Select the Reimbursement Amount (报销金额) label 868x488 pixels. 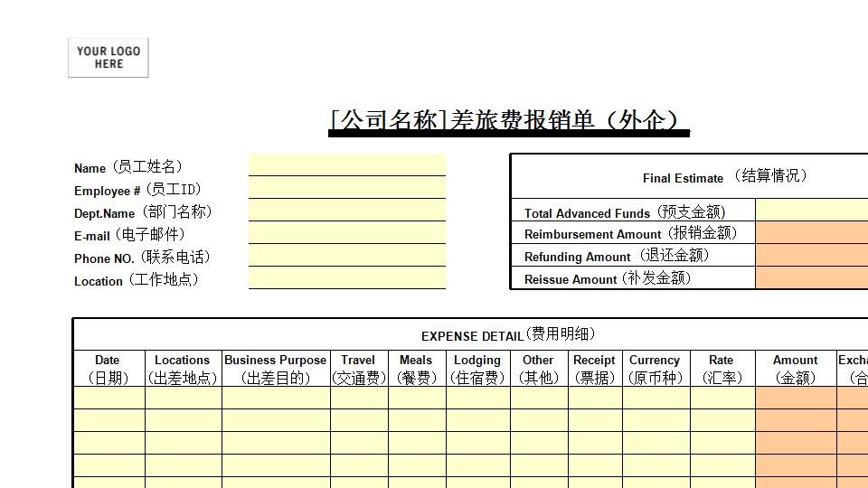point(630,233)
